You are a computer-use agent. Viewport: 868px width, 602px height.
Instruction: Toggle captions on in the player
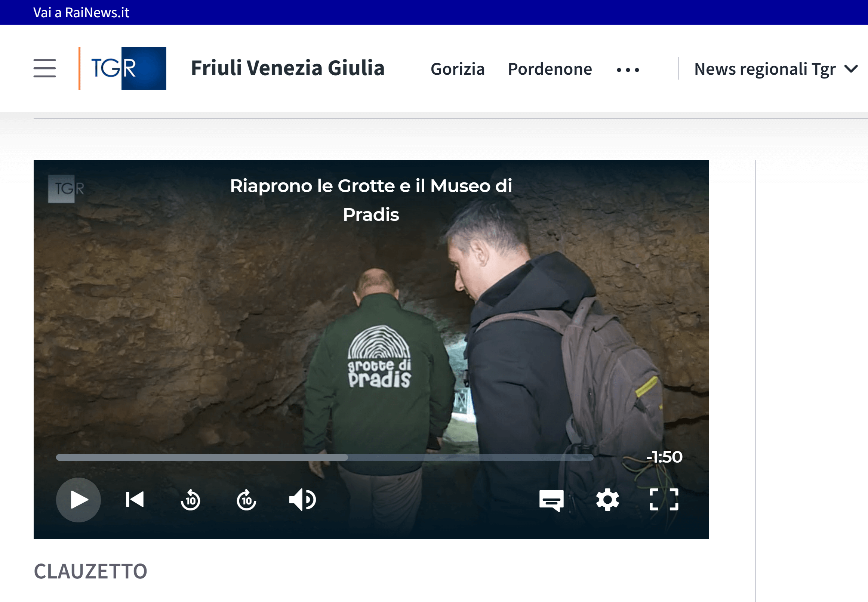[551, 500]
